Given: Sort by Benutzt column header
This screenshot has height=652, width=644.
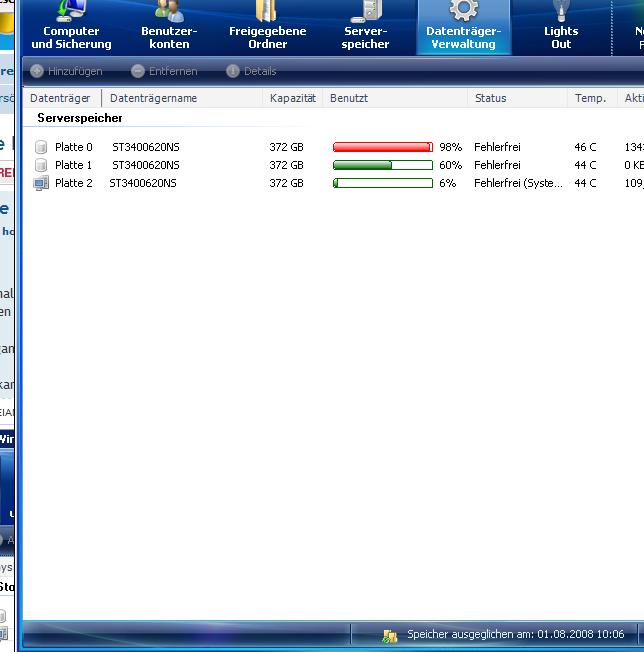Looking at the screenshot, I should (349, 98).
